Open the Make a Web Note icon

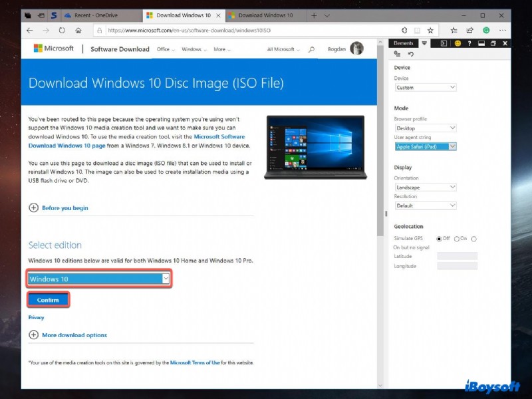(x=469, y=30)
